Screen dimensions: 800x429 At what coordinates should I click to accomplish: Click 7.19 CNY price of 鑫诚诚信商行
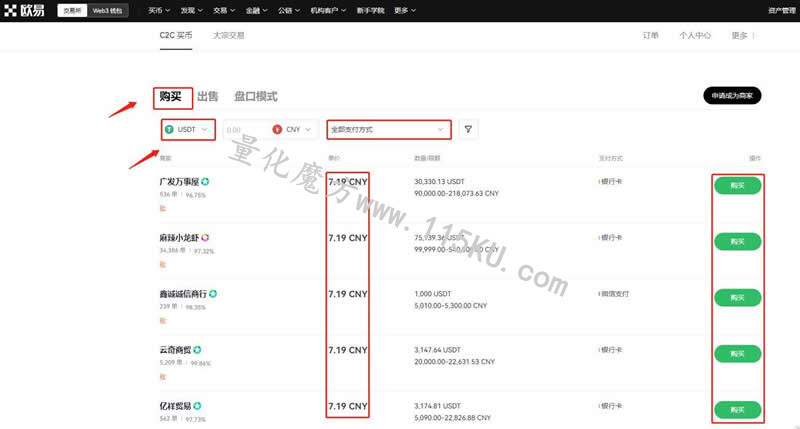click(347, 294)
